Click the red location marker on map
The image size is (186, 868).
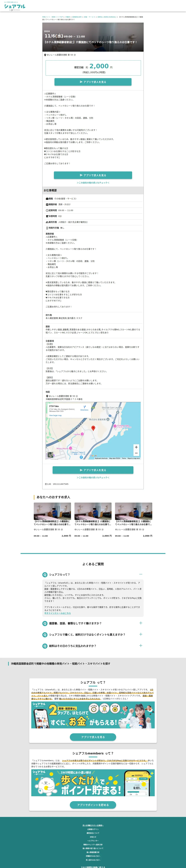point(93,428)
